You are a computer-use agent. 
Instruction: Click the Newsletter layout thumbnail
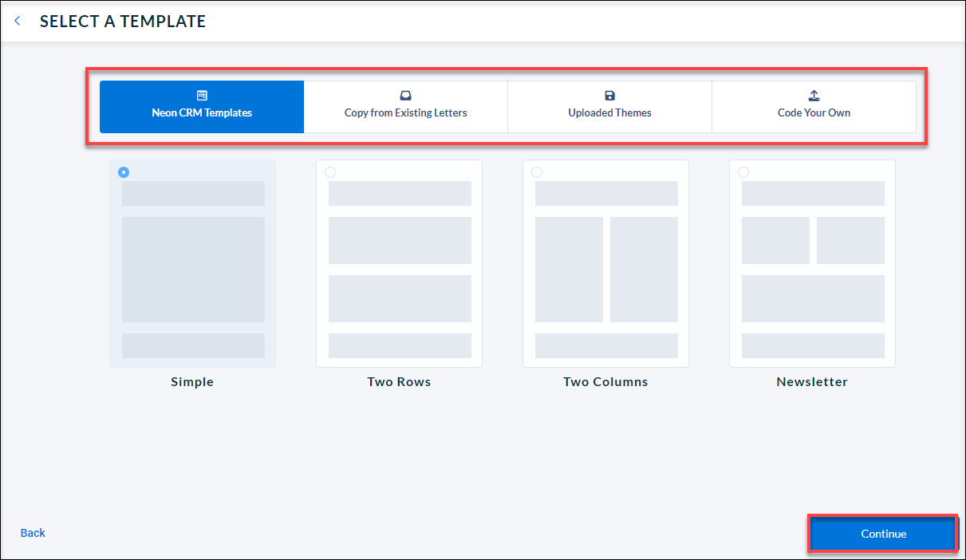pos(813,264)
